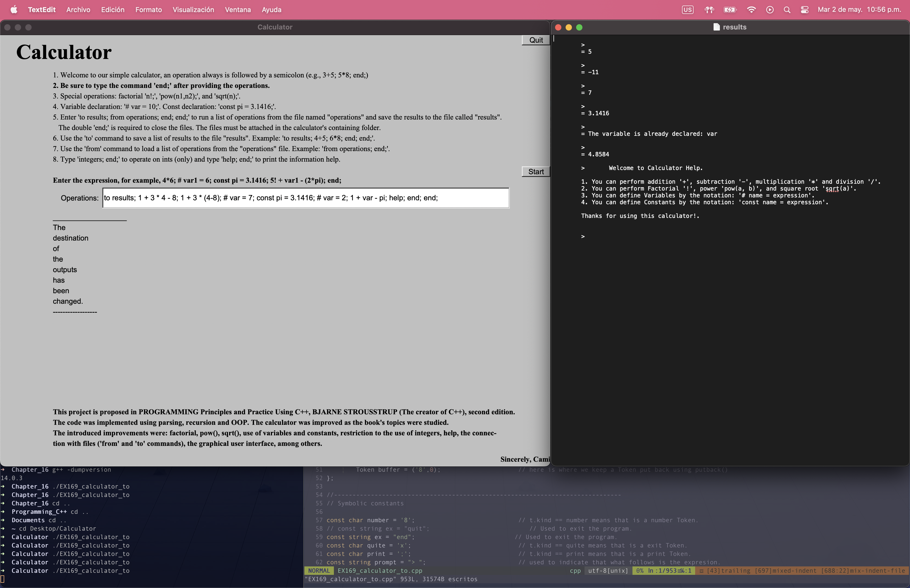Click 'Sincerely, Cami' signature text
Viewport: 910px width, 588px height.
click(525, 459)
